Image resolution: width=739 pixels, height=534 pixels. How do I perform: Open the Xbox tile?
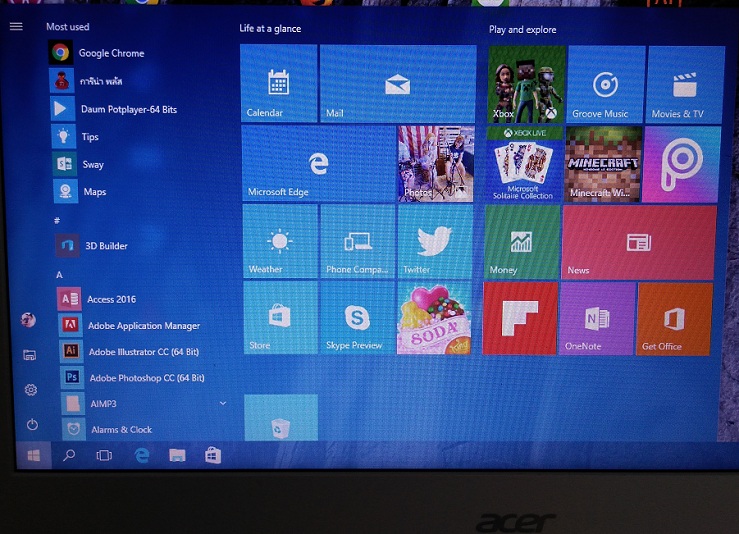[526, 84]
